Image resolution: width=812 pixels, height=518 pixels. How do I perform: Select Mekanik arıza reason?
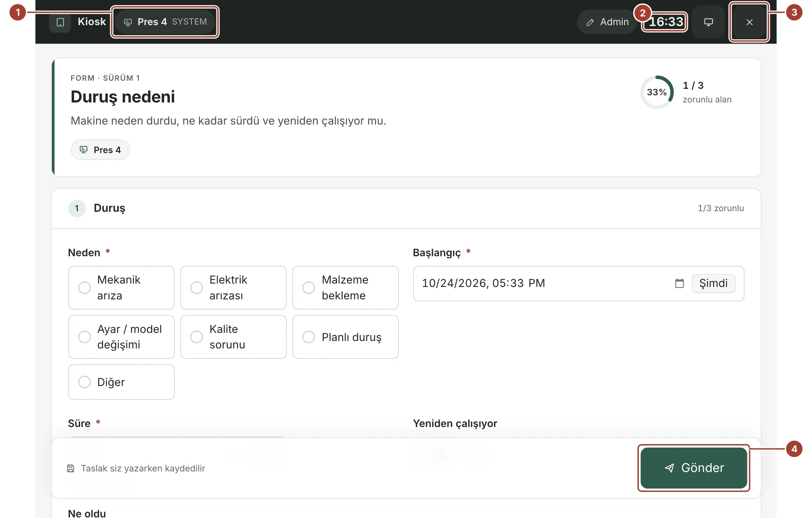coord(121,288)
